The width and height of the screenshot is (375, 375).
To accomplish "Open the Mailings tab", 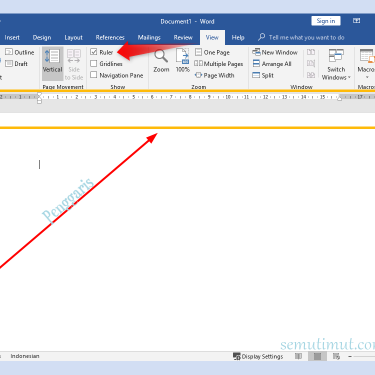I will coord(149,38).
